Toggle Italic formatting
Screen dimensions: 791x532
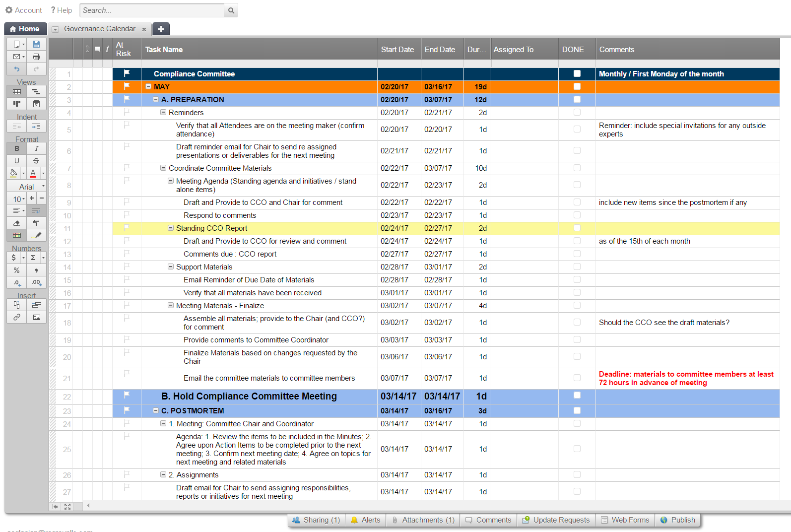click(x=36, y=148)
